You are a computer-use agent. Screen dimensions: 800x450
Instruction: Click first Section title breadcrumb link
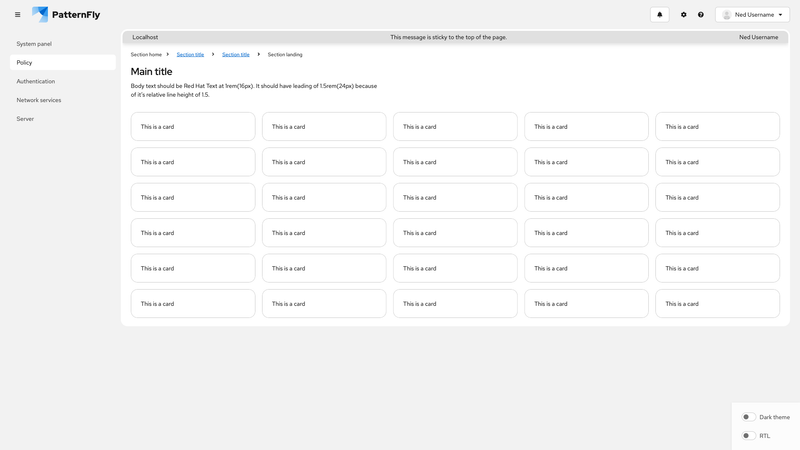(190, 55)
